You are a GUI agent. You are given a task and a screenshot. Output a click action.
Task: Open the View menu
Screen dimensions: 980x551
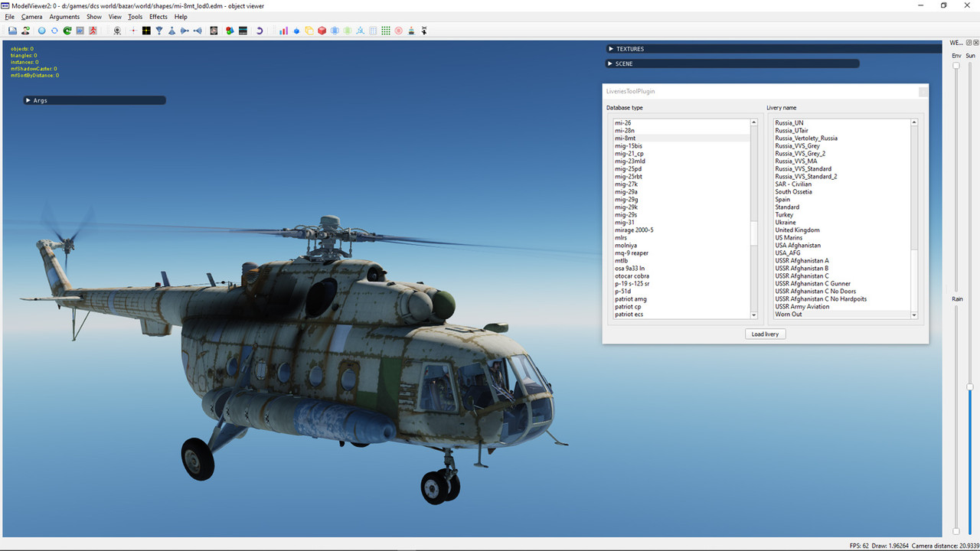click(x=115, y=17)
